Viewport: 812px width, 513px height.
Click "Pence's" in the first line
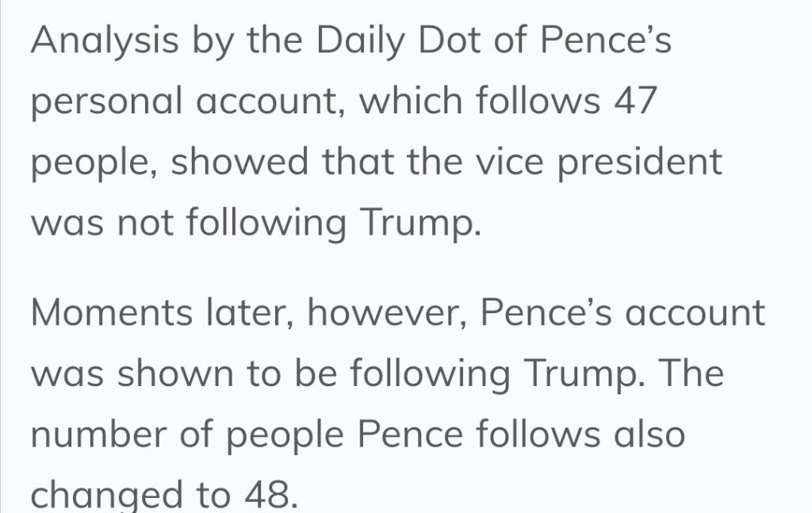606,41
